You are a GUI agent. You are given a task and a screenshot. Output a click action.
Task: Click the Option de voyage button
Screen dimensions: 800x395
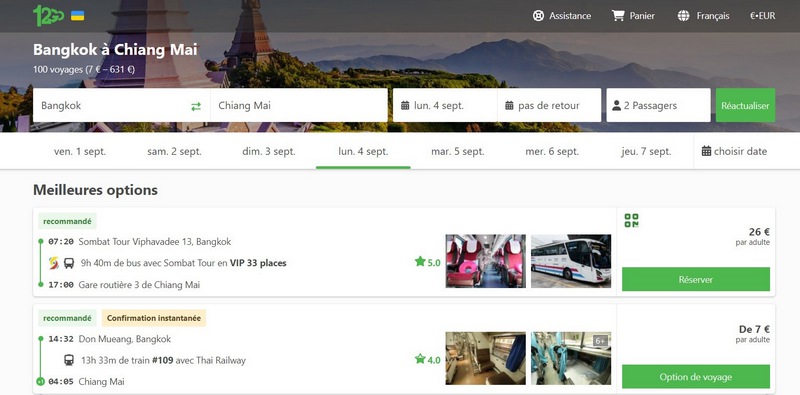[x=696, y=377]
